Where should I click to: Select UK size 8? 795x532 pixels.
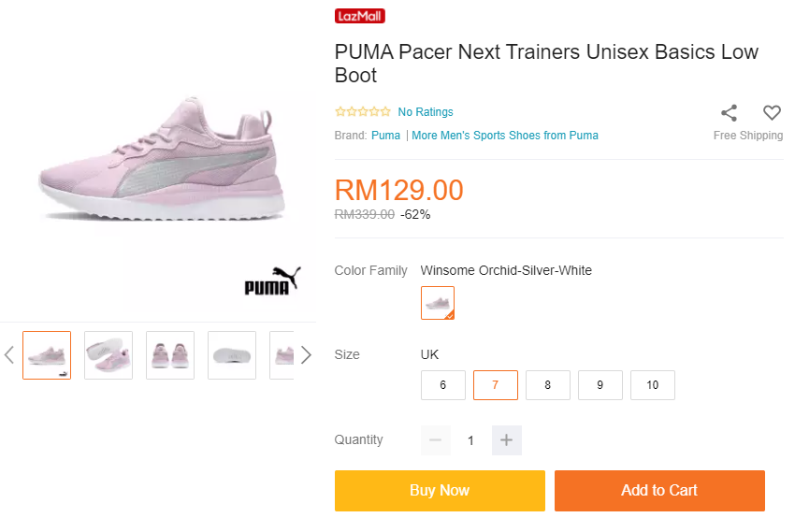click(x=548, y=385)
